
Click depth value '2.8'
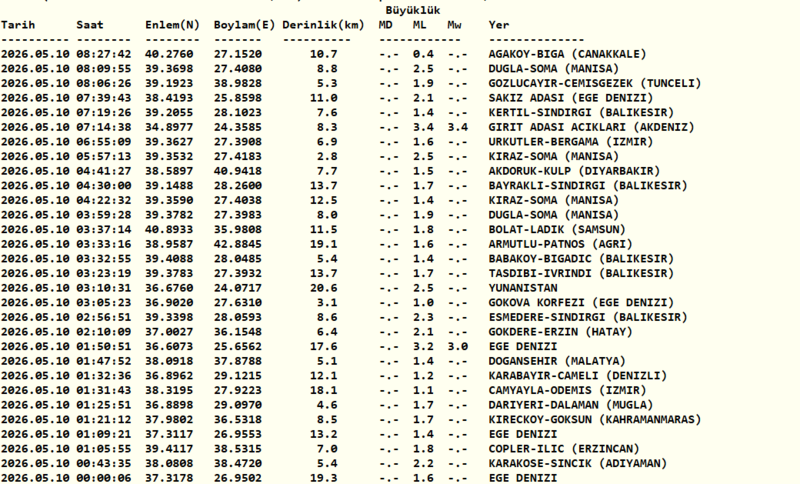pos(327,157)
